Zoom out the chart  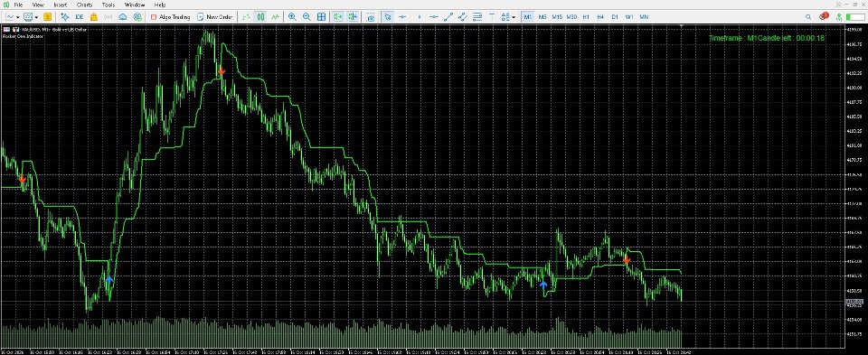tap(307, 16)
